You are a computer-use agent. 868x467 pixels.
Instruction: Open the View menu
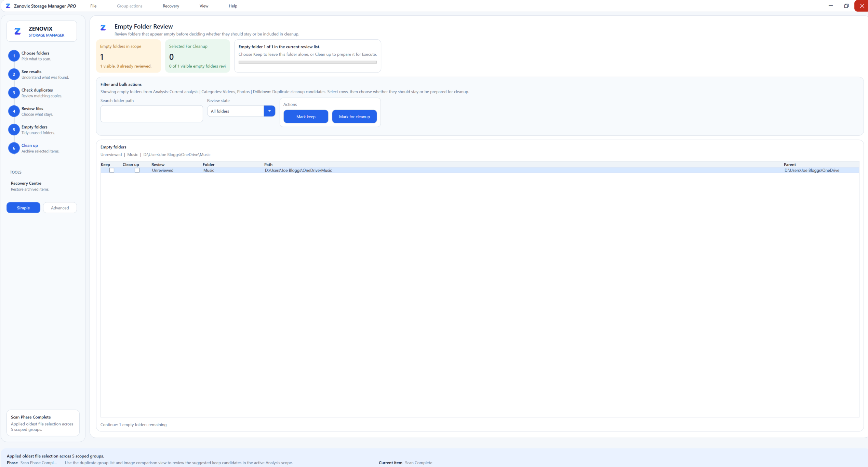click(204, 6)
